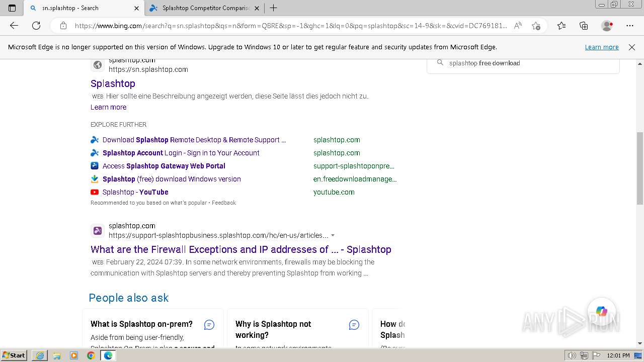Click the Gateway Web Portal favicon icon
The width and height of the screenshot is (644, 362).
[x=95, y=166]
